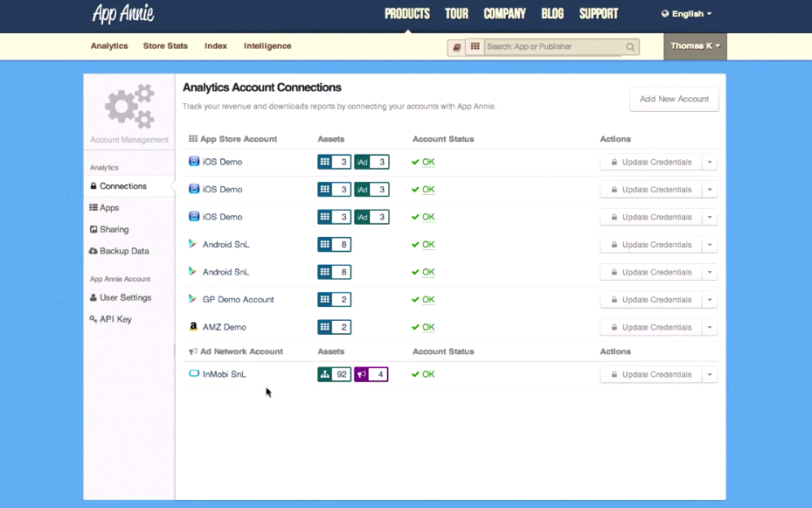This screenshot has width=812, height=508.
Task: Click the purple megaphone badge showing 4
Action: 371,374
